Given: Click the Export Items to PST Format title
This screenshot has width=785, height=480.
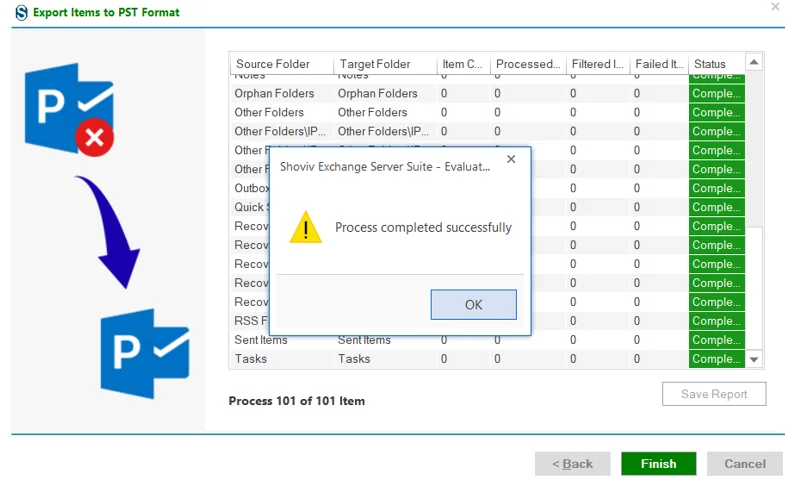Looking at the screenshot, I should 106,13.
